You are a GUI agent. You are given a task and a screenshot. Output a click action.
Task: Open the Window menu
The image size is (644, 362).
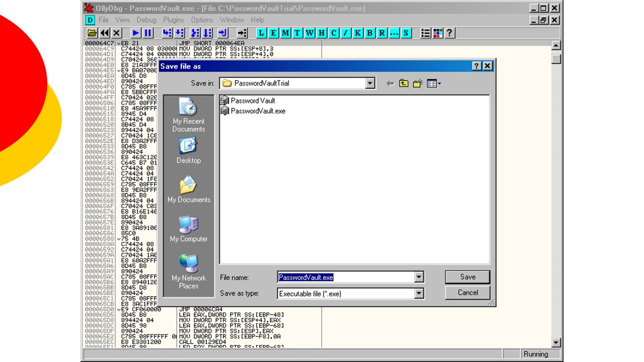[x=232, y=20]
